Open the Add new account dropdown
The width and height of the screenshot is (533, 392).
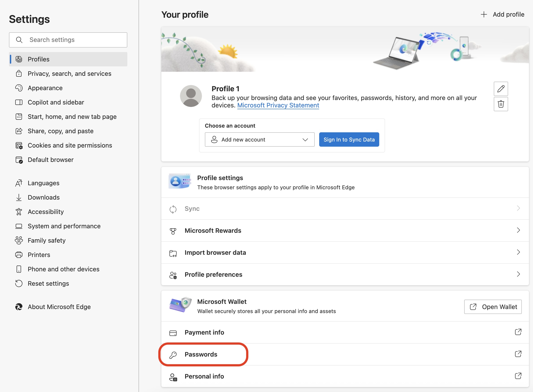point(260,139)
